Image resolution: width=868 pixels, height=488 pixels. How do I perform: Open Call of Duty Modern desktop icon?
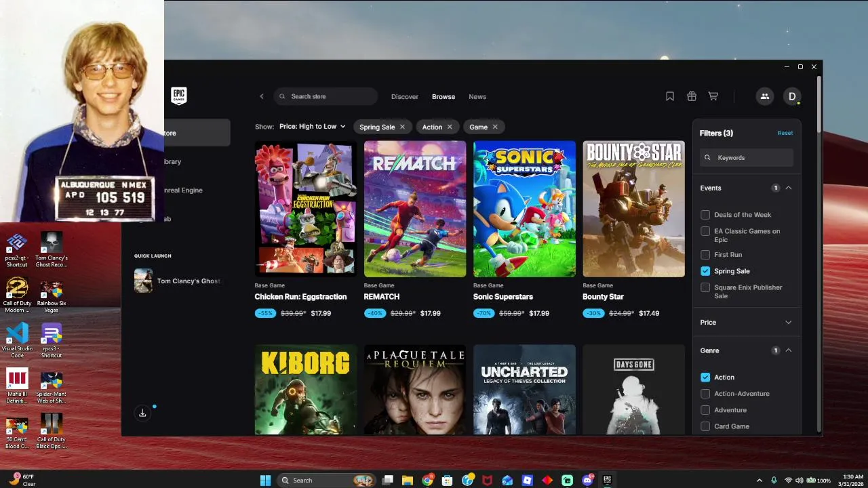pos(17,296)
